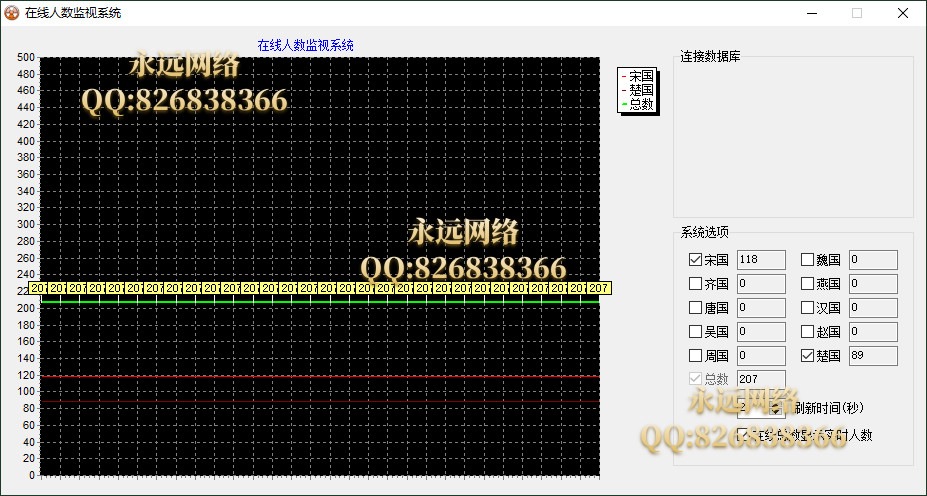Click the rightmost 207 data label

599,288
